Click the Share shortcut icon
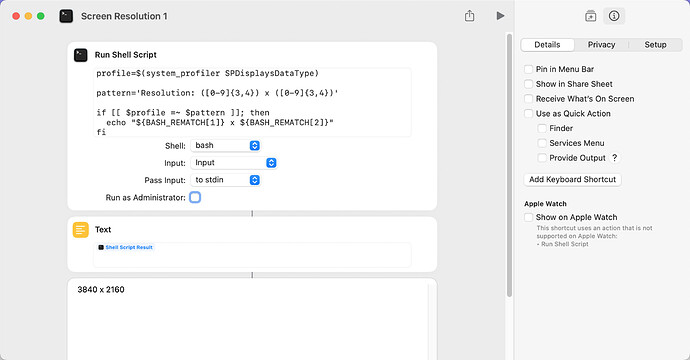This screenshot has height=360, width=690. 470,16
